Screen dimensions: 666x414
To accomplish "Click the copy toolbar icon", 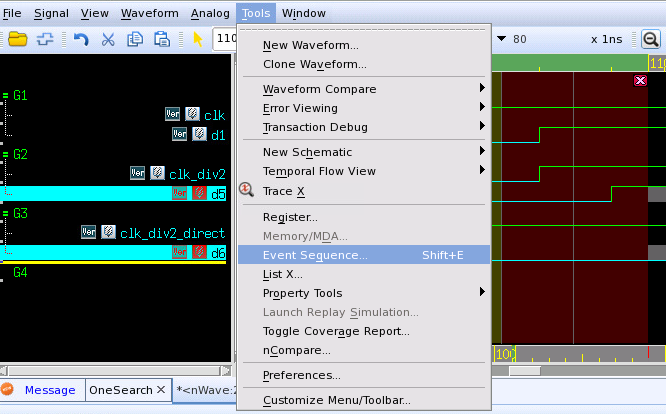I will [x=135, y=39].
